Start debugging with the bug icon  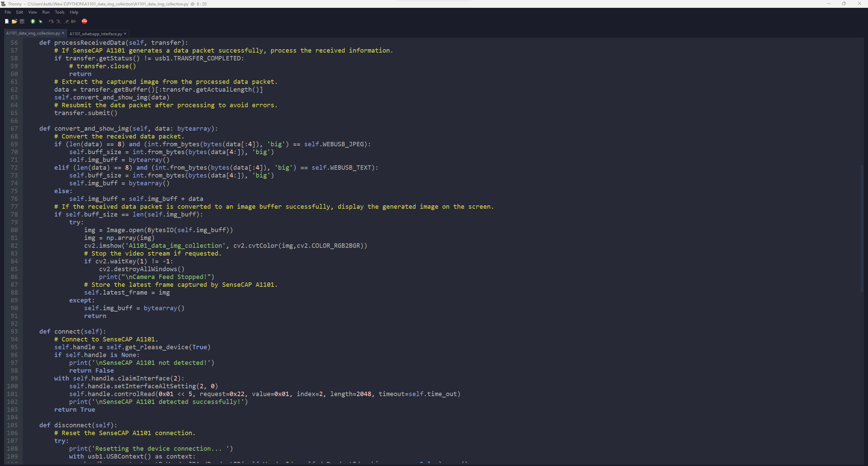pos(40,21)
